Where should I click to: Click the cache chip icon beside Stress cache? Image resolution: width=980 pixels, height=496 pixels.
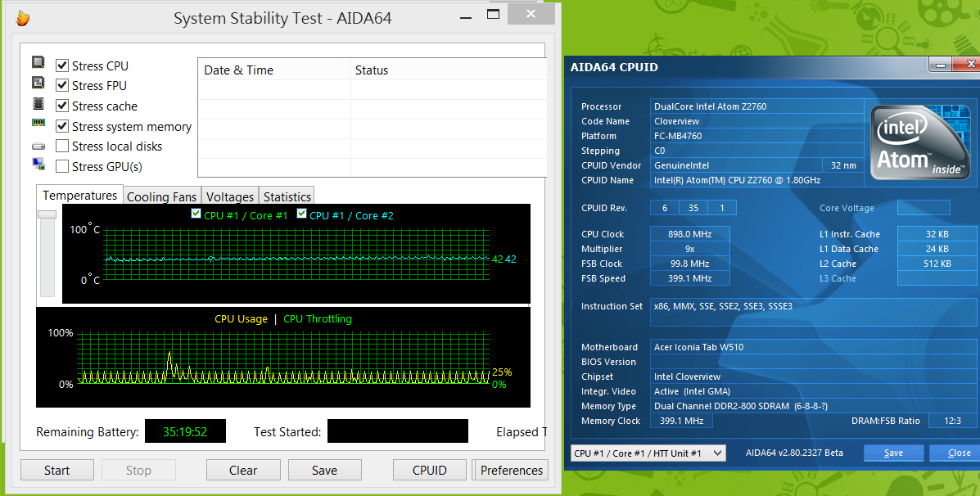pos(38,103)
